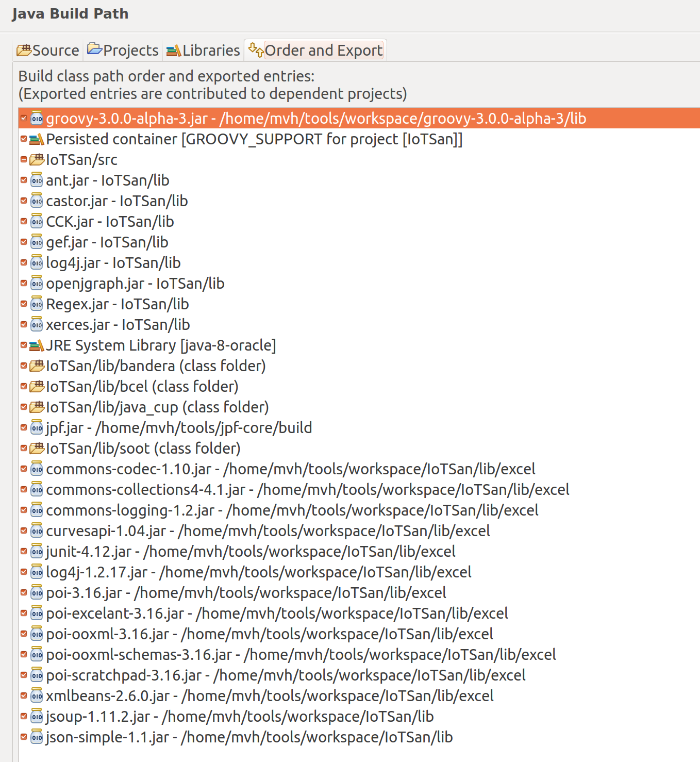This screenshot has width=700, height=762.
Task: Click the class folder icon beside IoTSan/lib/java_cup
Action: pos(37,407)
